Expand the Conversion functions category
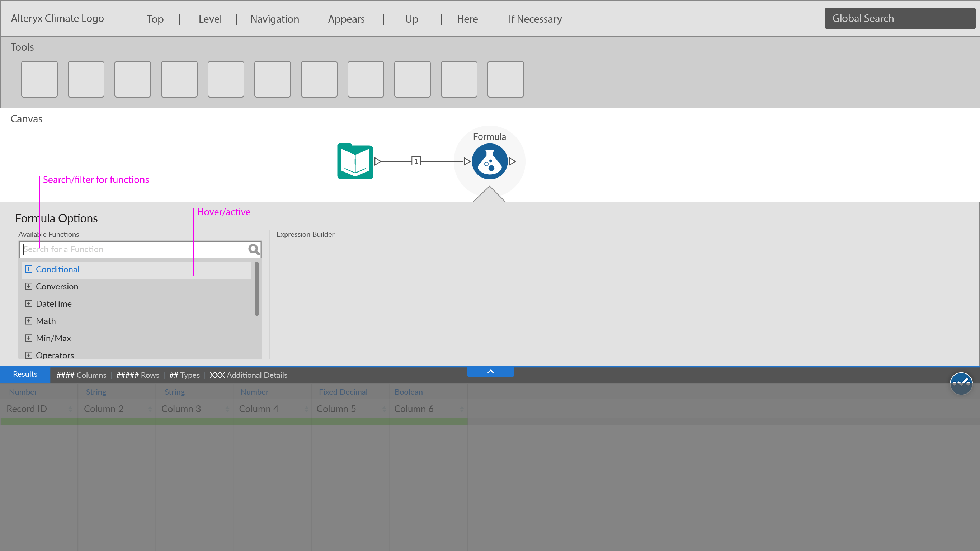980x551 pixels. pyautogui.click(x=29, y=287)
